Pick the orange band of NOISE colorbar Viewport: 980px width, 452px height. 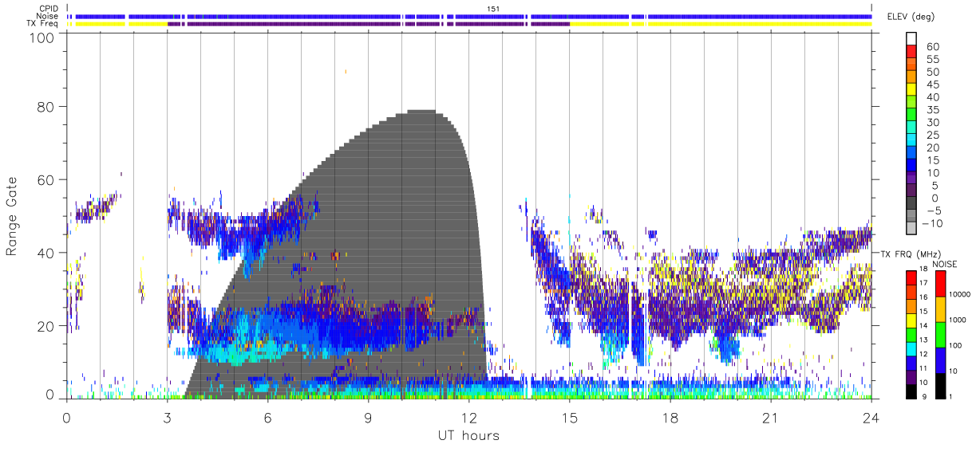[941, 309]
